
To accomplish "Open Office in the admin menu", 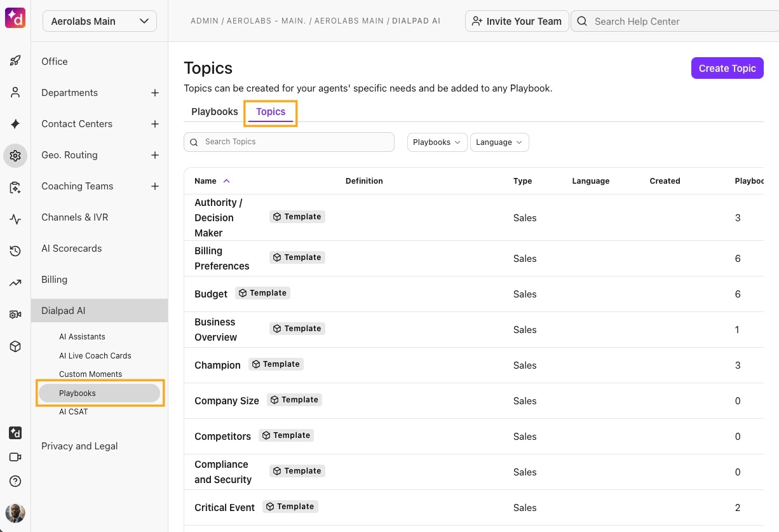I will [55, 62].
